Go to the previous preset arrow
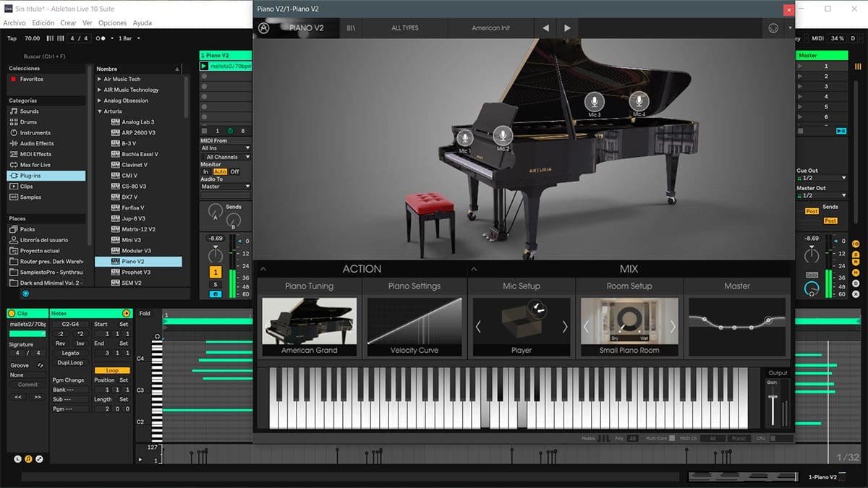This screenshot has width=868, height=488. point(545,27)
